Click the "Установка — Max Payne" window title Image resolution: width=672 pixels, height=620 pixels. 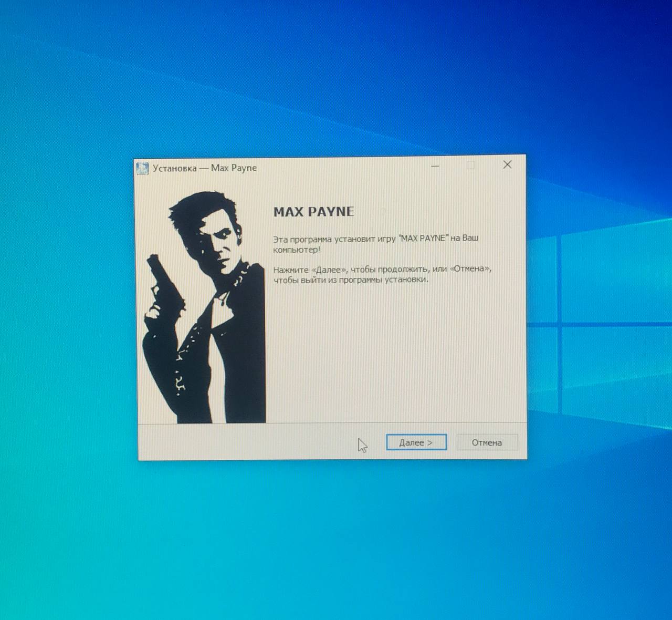(x=205, y=168)
